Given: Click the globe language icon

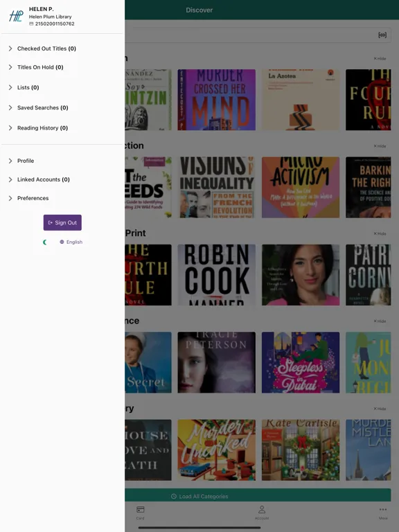Looking at the screenshot, I should pyautogui.click(x=62, y=242).
